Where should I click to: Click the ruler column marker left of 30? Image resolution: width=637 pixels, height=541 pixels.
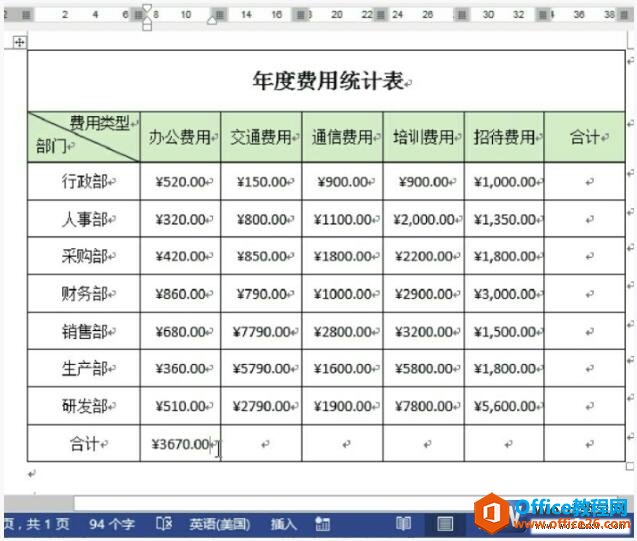[x=462, y=15]
